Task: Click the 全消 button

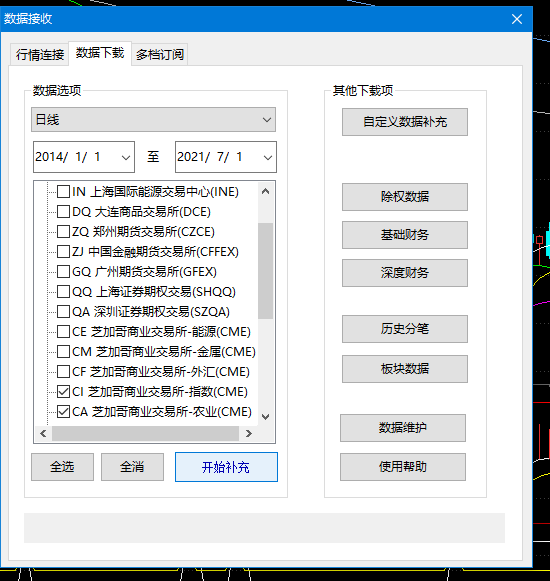Action: coord(132,467)
